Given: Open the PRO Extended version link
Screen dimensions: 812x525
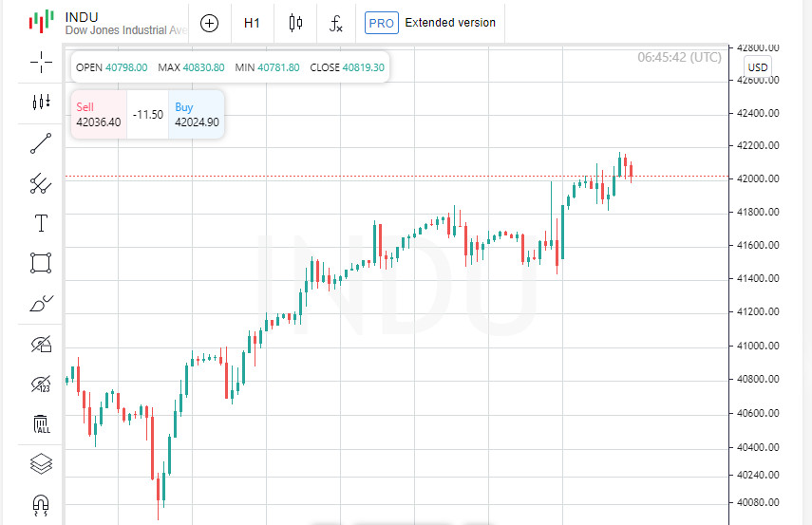Looking at the screenshot, I should click(x=430, y=23).
